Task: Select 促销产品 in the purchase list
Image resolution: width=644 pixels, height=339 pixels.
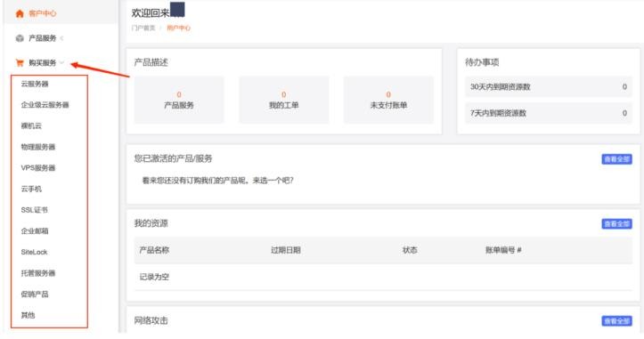Action: [x=35, y=294]
